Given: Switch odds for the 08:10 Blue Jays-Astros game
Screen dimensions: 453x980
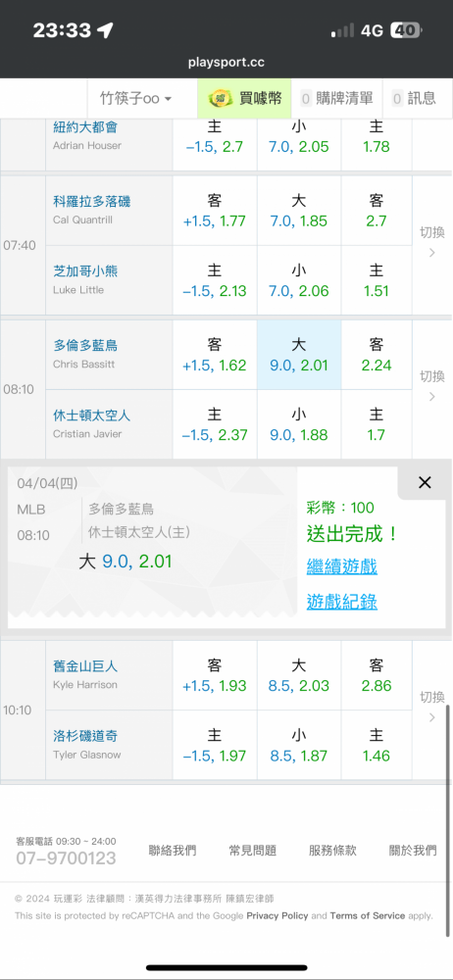Looking at the screenshot, I should click(x=431, y=386).
